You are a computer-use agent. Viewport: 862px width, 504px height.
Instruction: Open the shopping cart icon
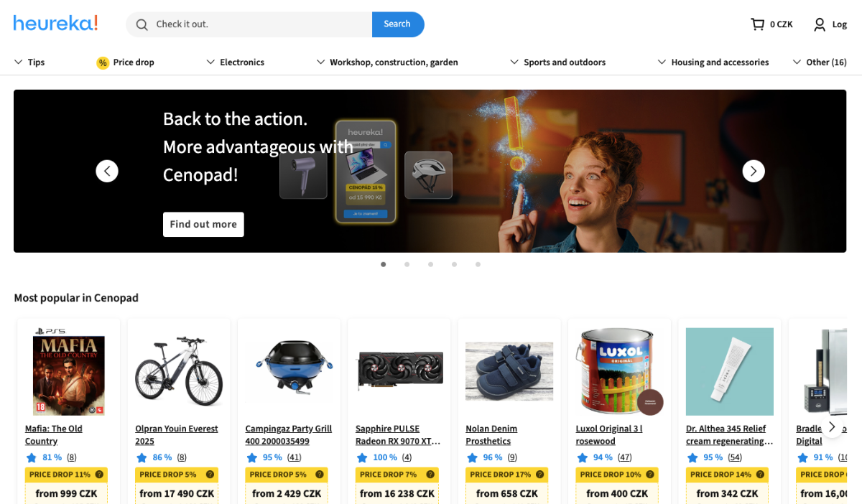(x=757, y=24)
